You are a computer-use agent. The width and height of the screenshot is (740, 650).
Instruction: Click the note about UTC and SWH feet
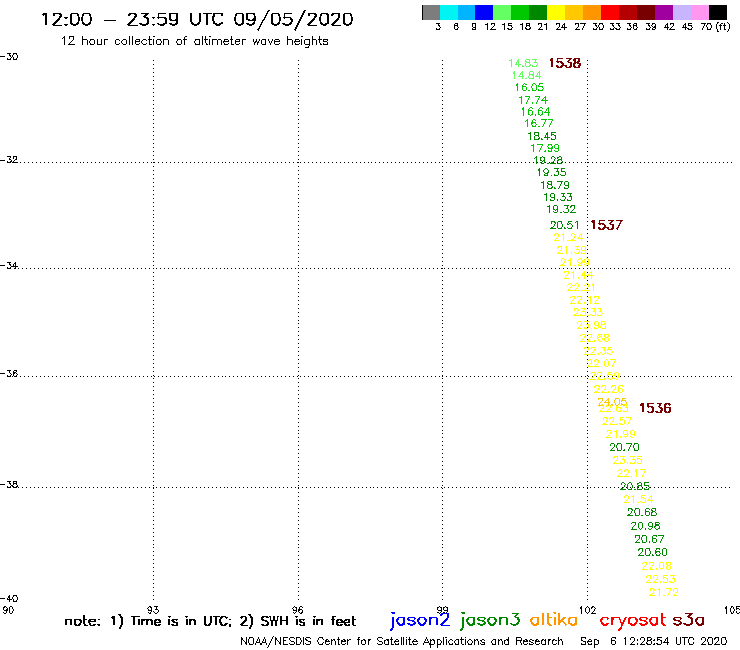click(x=210, y=621)
